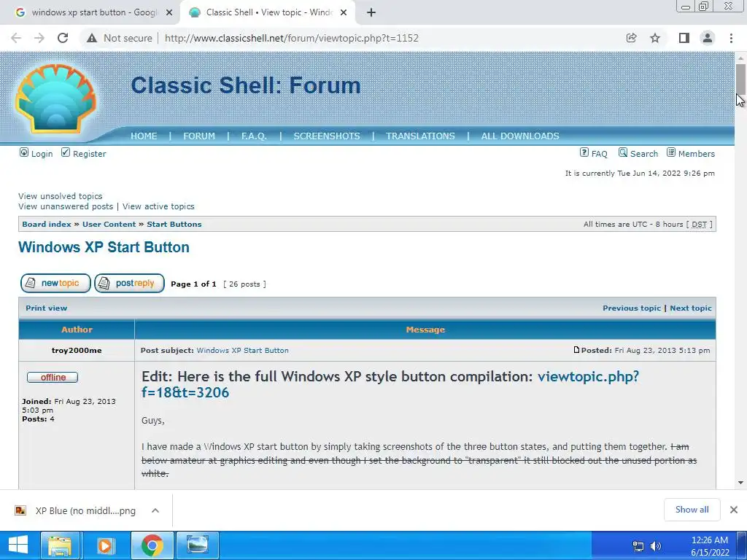The width and height of the screenshot is (747, 560).
Task: Open the Chrome three-dot menu
Action: coord(731,38)
